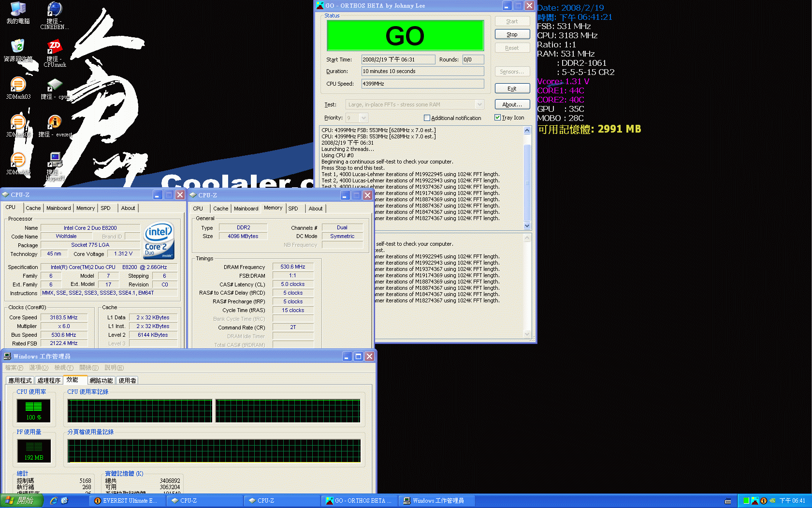Click the taskbar clock showing 下午 06:41
The height and width of the screenshot is (508, 812).
click(792, 501)
